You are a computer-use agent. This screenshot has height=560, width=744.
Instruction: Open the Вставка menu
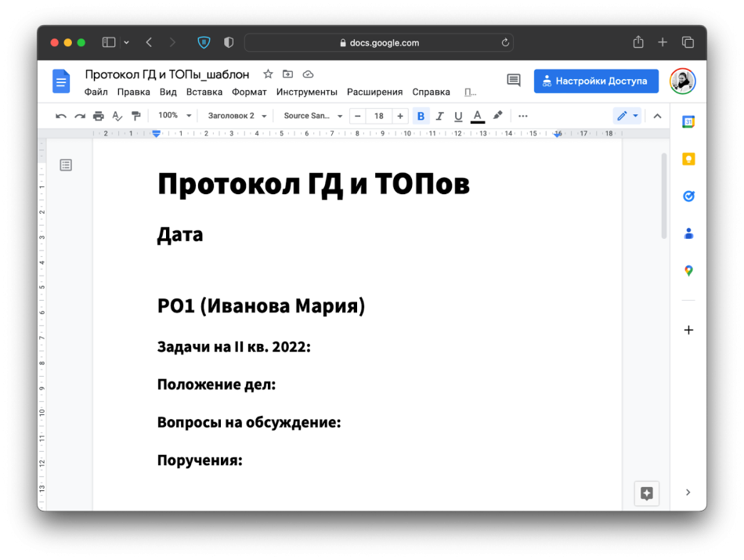[x=204, y=92]
